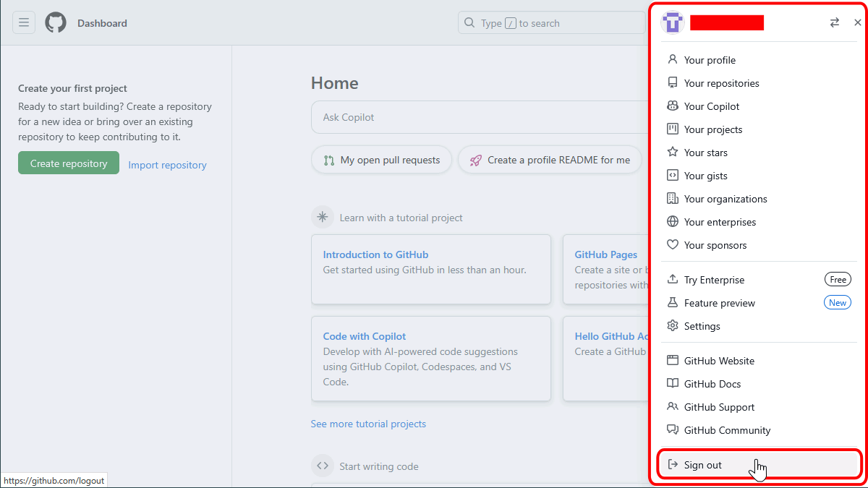Image resolution: width=868 pixels, height=488 pixels.
Task: Click the Copilot icon beside Your Copilot
Action: coord(673,106)
